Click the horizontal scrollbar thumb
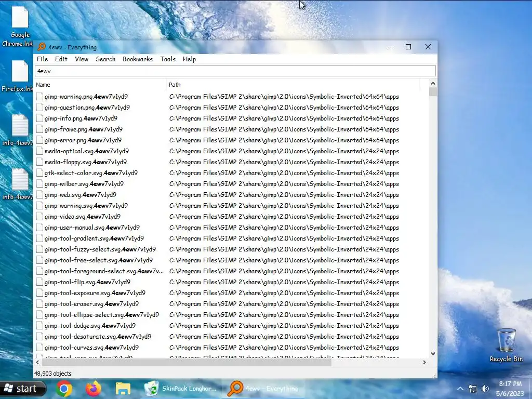This screenshot has height=399, width=532. click(187, 362)
